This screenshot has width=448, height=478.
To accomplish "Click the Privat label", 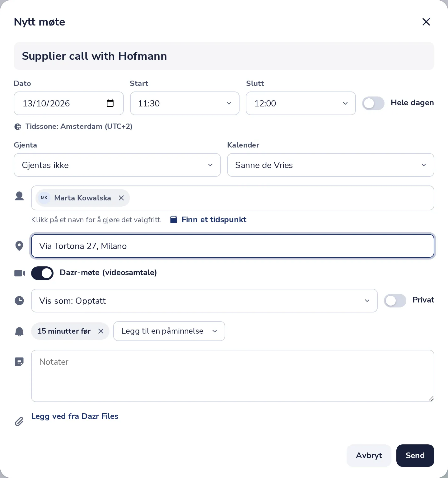I will point(423,300).
